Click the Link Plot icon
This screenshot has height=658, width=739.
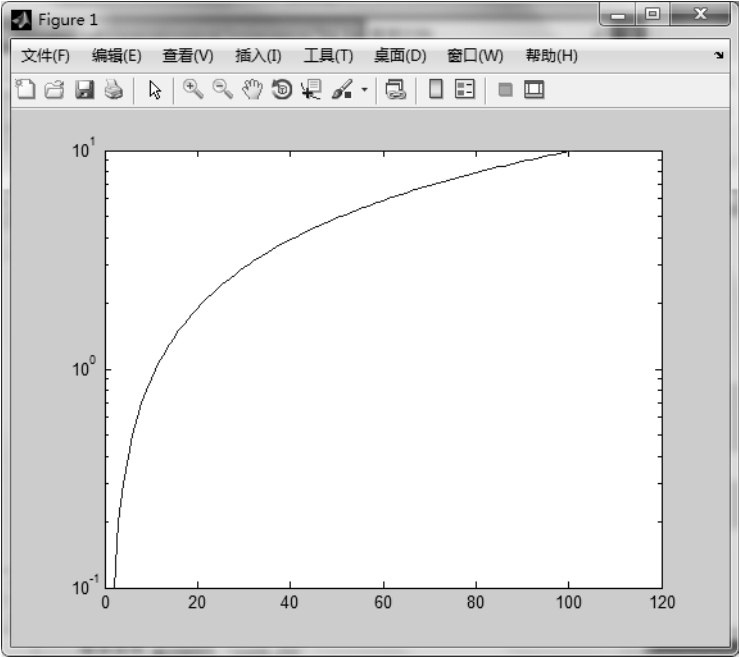[395, 91]
